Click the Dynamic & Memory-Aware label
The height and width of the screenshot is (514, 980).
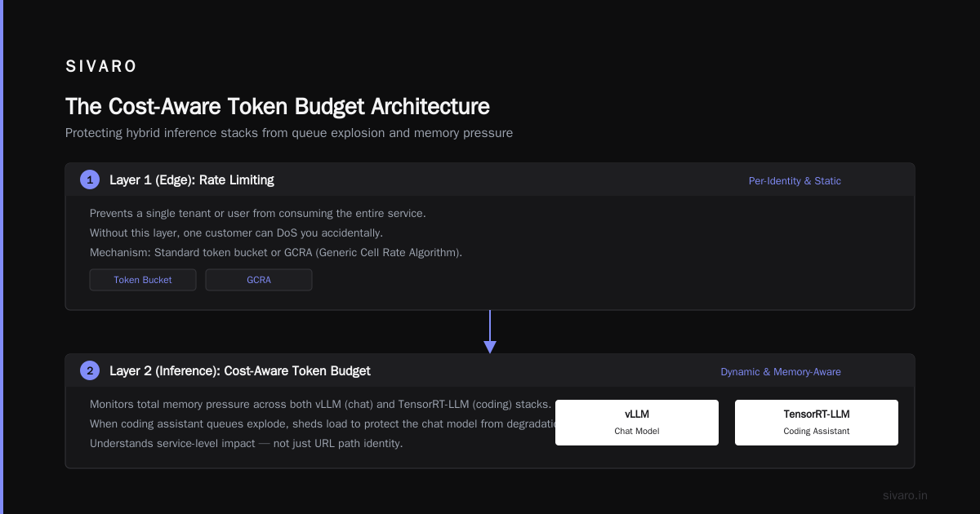pos(781,372)
